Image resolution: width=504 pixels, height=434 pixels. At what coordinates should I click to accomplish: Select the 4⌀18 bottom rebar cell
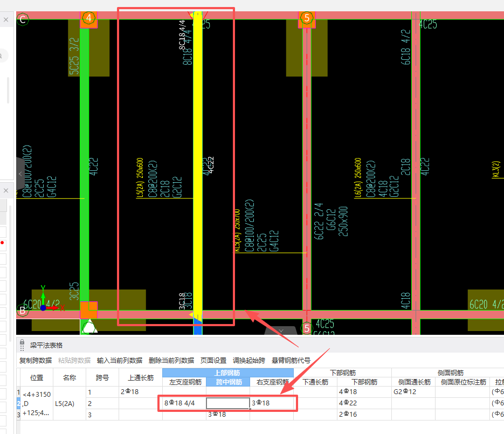pyautogui.click(x=364, y=391)
